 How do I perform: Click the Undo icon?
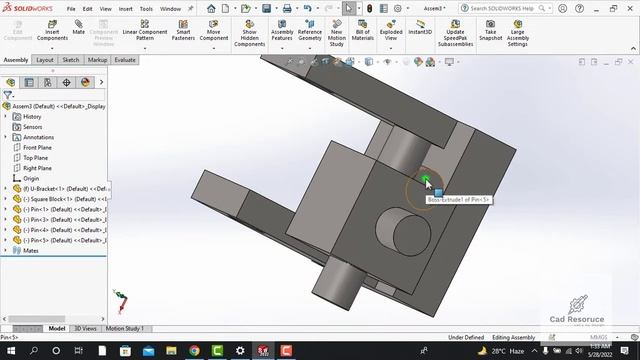click(308, 8)
